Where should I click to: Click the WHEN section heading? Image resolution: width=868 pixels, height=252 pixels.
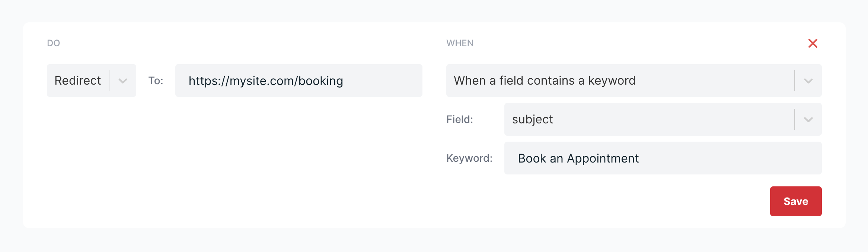(460, 43)
